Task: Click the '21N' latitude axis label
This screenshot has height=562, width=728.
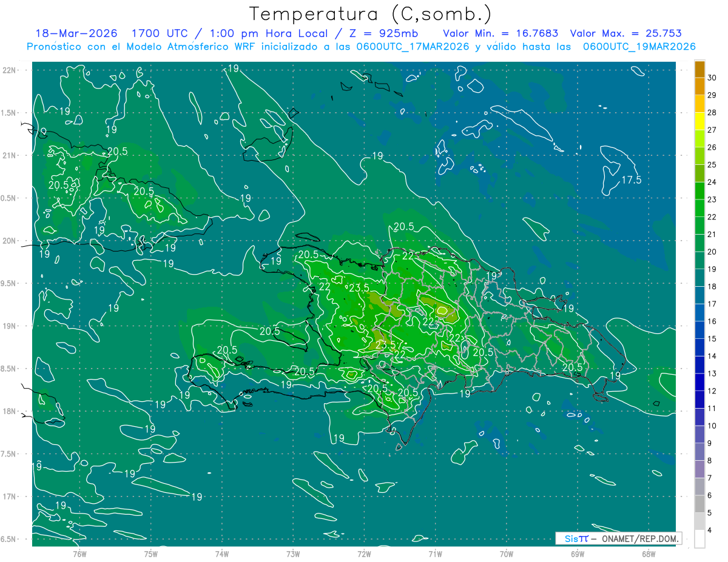Action: coord(8,155)
